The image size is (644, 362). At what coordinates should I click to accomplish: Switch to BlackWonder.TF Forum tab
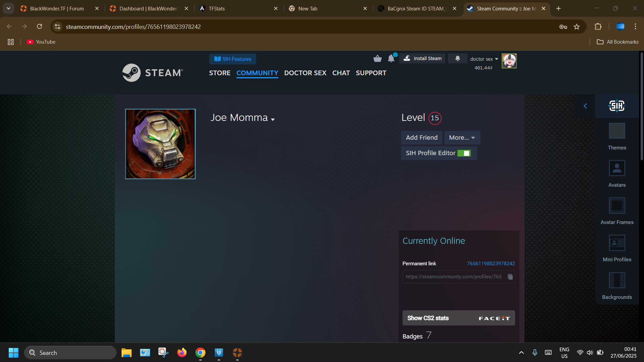coord(57,9)
